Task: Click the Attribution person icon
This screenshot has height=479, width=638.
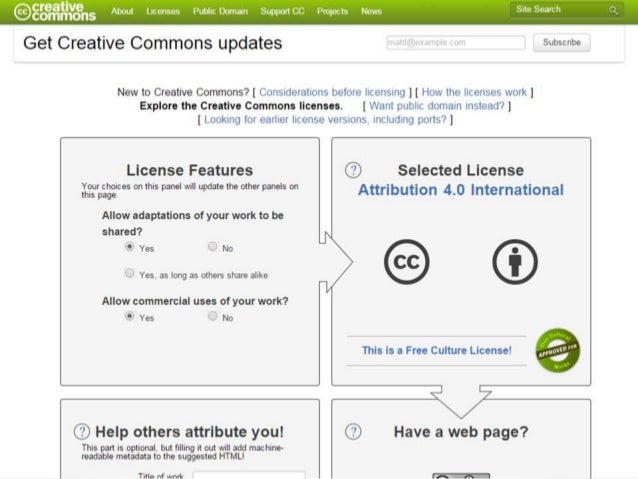Action: coord(515,262)
